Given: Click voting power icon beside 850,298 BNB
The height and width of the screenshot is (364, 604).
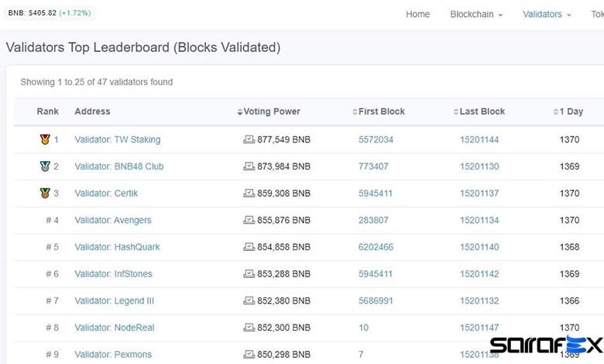Looking at the screenshot, I should [x=249, y=355].
